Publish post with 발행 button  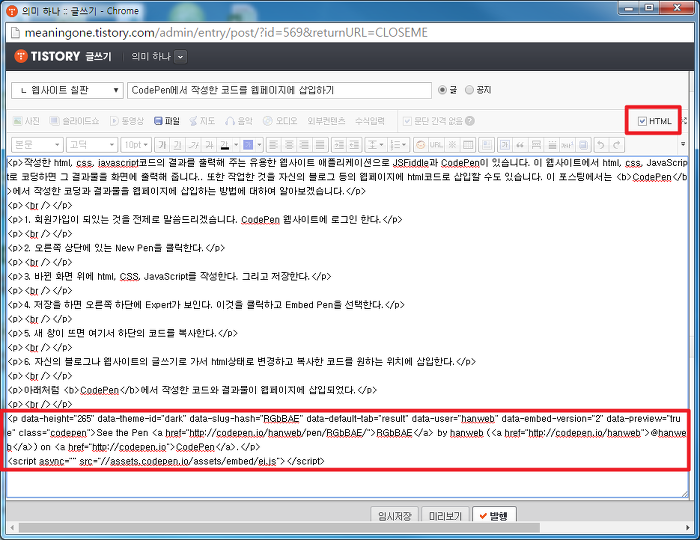coord(494,515)
